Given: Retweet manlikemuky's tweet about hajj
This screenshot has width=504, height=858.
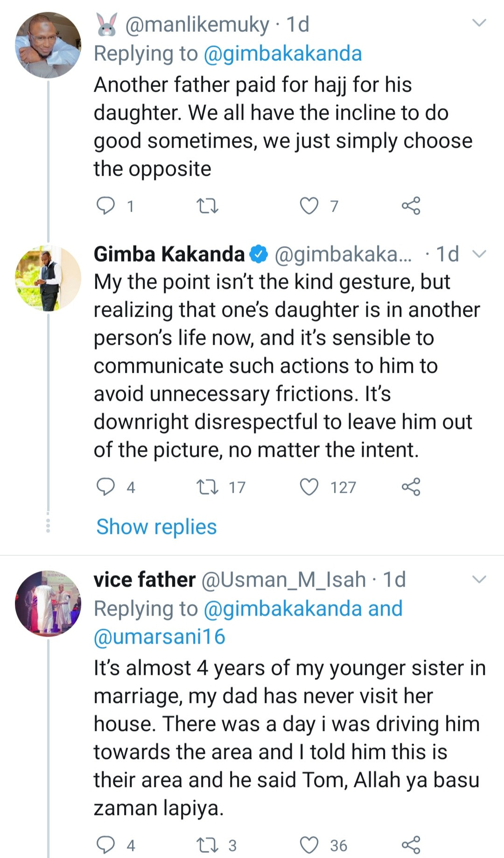Looking at the screenshot, I should pos(207,206).
